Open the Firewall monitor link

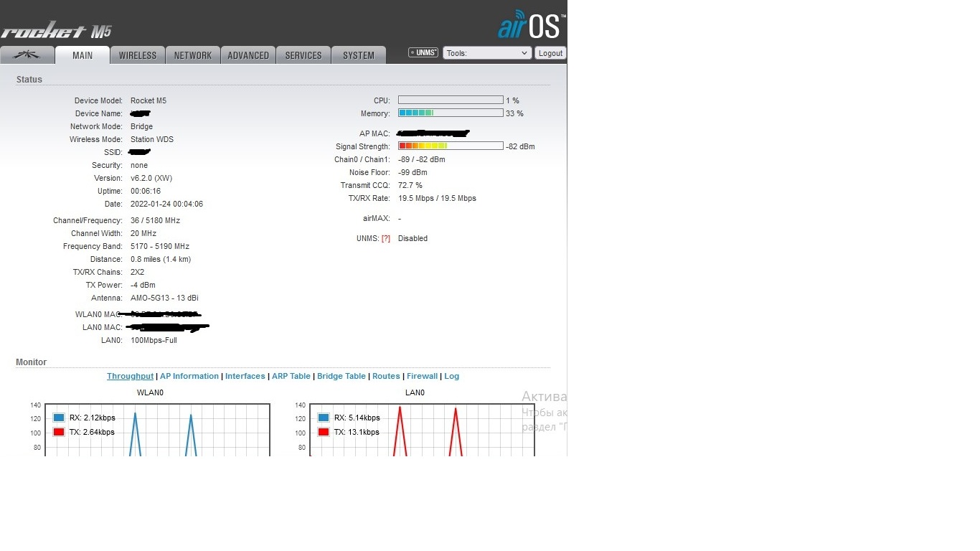coord(422,376)
